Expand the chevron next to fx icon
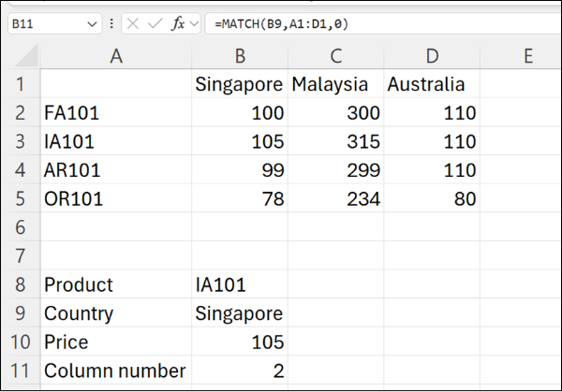Viewport: 562px width, 392px height. coord(194,23)
